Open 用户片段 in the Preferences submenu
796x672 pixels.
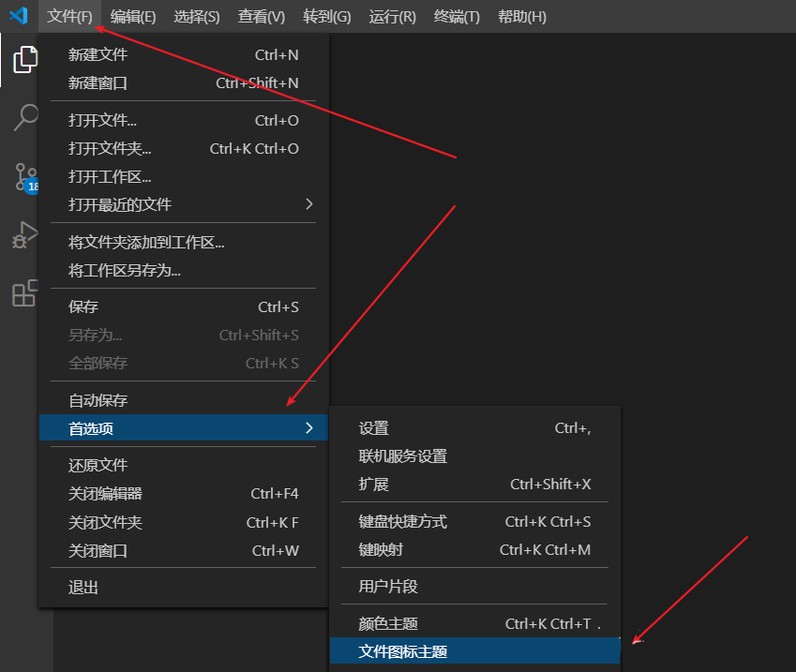[474, 587]
